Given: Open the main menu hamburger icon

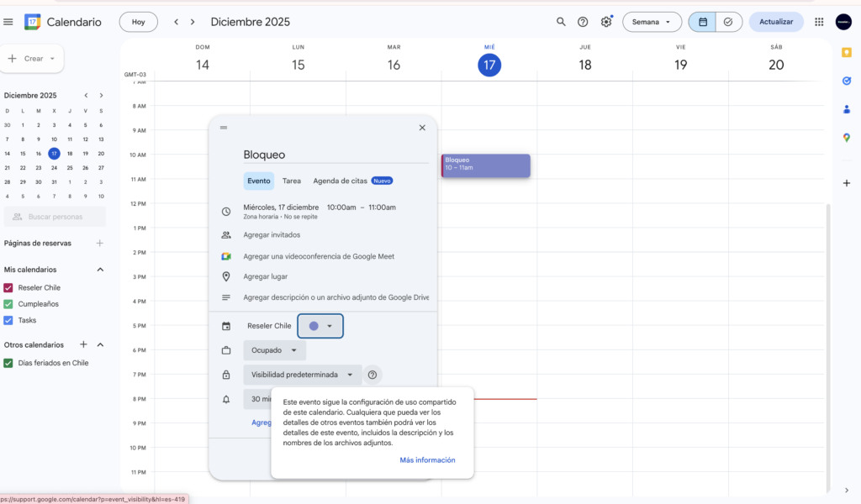Looking at the screenshot, I should (8, 22).
